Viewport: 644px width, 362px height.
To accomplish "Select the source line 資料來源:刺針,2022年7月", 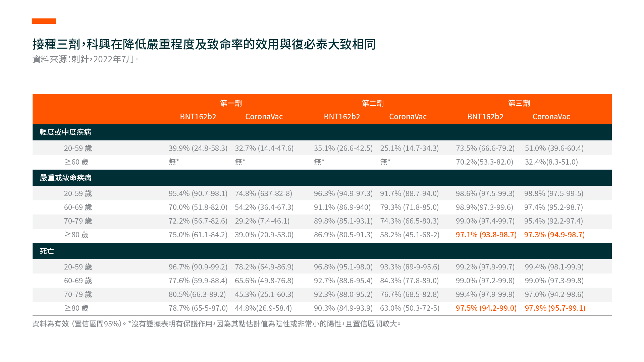I will [x=86, y=59].
